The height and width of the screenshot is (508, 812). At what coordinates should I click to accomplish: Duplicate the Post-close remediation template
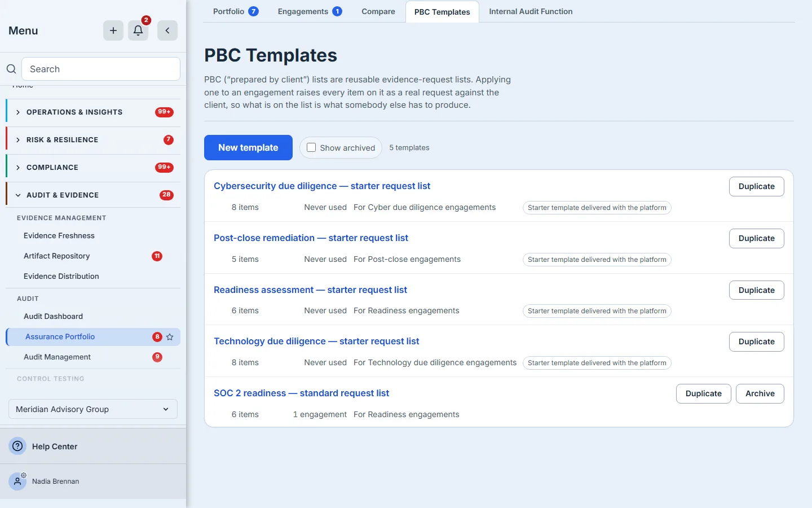[756, 238]
